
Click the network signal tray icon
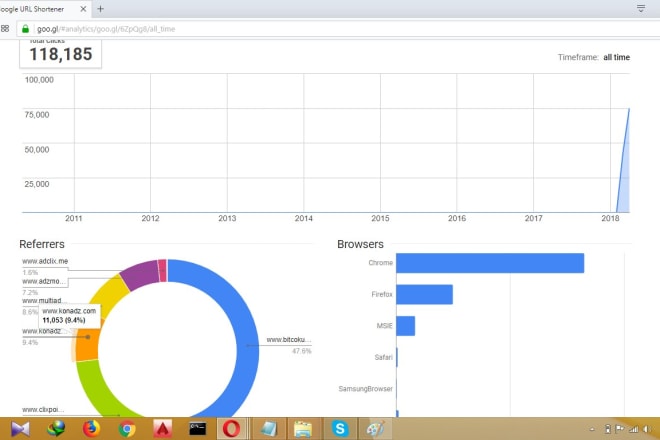click(x=633, y=429)
